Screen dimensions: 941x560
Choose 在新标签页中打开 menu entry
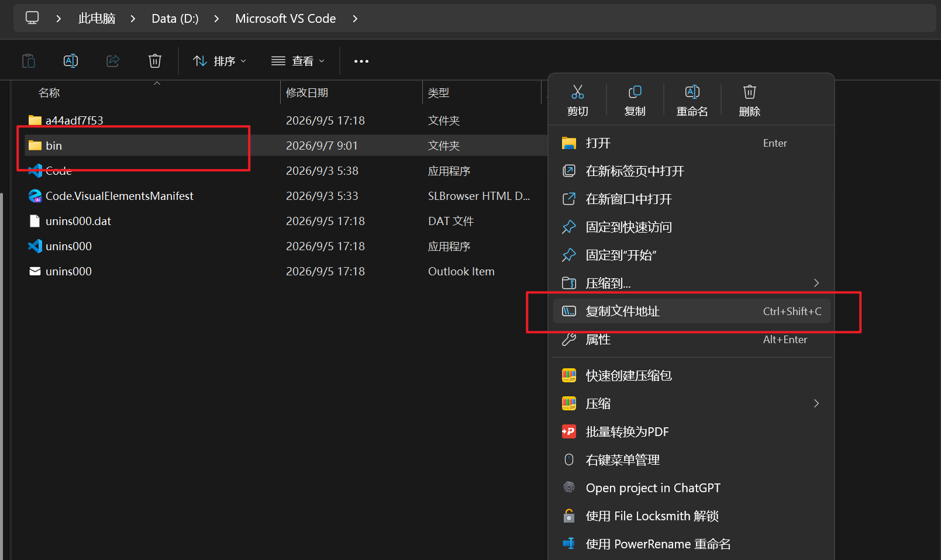691,171
